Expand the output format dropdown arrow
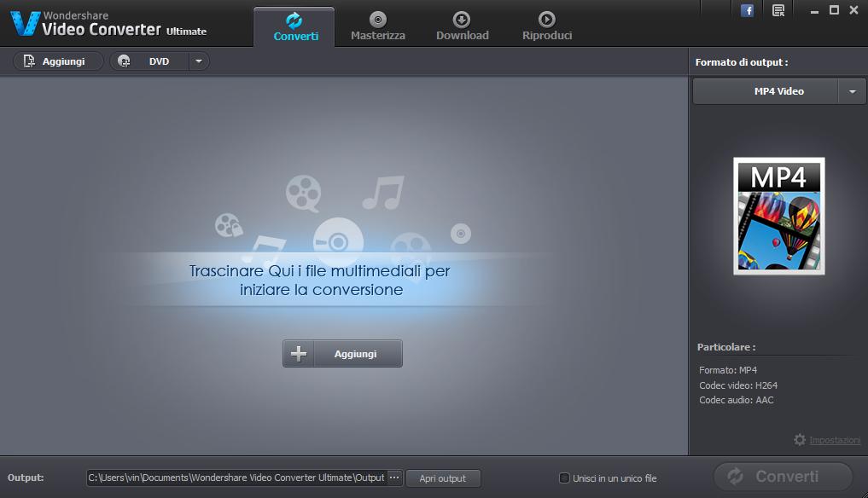868x498 pixels. click(853, 91)
